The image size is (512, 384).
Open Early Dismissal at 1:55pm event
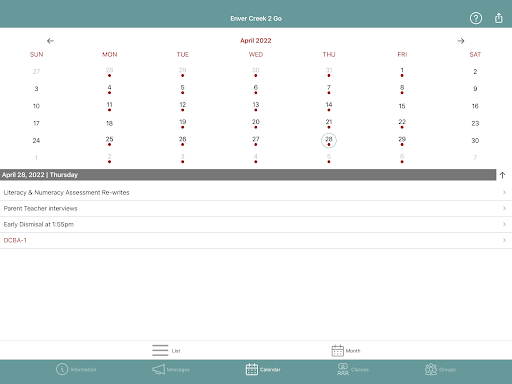(x=256, y=224)
